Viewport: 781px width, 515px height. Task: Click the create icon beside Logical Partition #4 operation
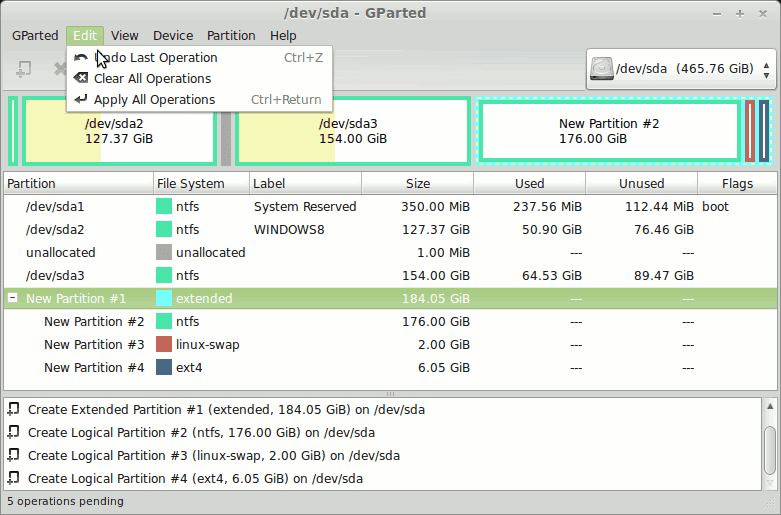(x=13, y=478)
